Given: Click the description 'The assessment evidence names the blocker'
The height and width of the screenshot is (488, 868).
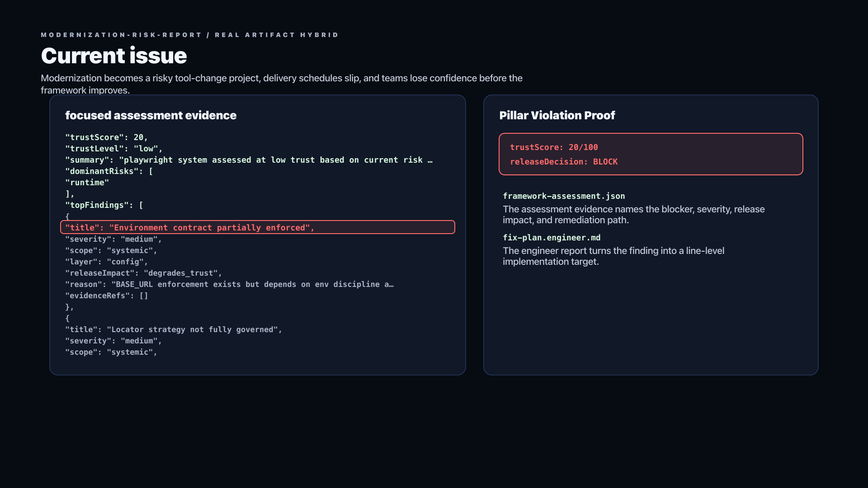Looking at the screenshot, I should click(x=634, y=215).
